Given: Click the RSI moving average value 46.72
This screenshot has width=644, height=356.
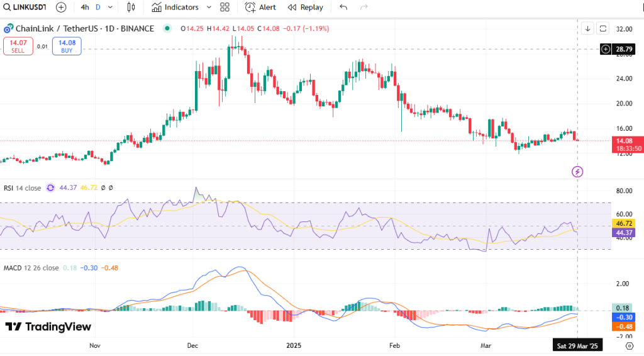Looking at the screenshot, I should click(89, 187).
